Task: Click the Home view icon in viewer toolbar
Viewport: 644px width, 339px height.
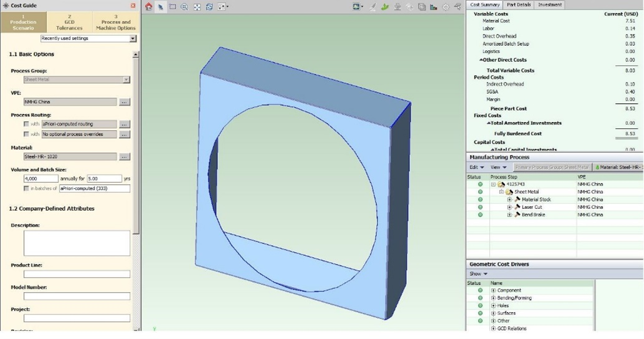Action: 148,7
